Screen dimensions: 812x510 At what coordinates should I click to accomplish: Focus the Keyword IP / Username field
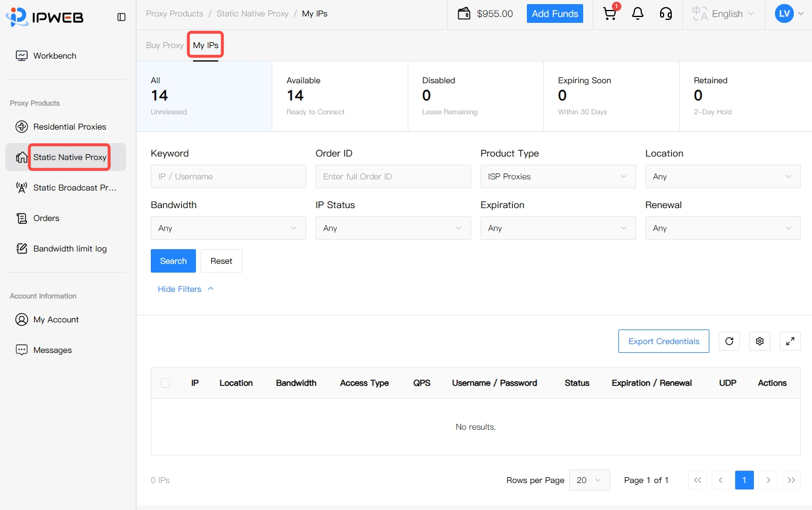click(228, 176)
